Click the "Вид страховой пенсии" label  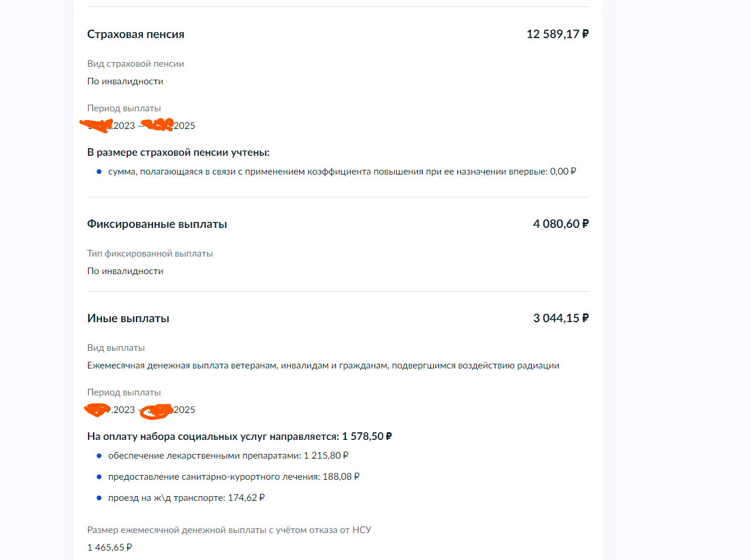[x=135, y=64]
